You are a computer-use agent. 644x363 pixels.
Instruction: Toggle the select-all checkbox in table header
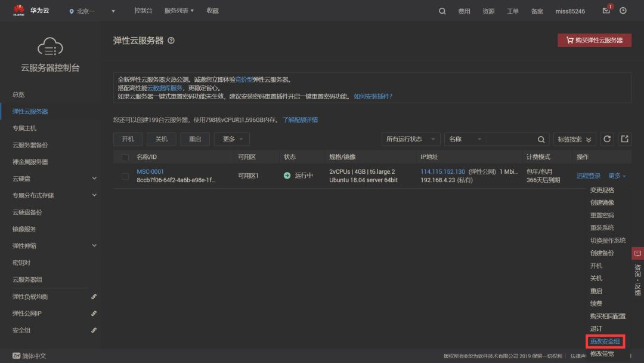click(x=125, y=157)
